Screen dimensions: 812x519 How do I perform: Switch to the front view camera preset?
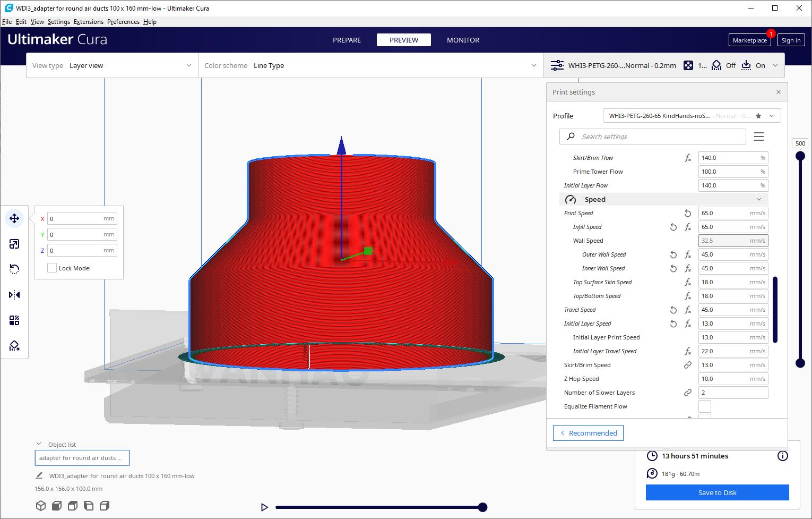(57, 505)
